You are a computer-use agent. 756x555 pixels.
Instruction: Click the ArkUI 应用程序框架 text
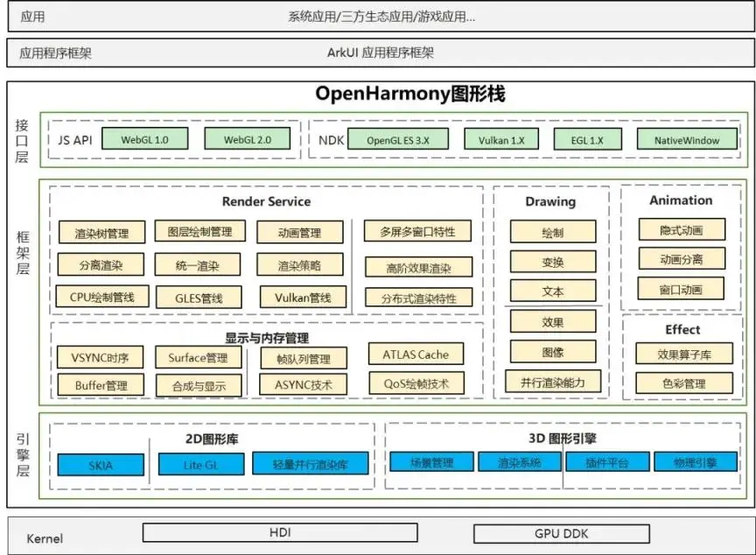pyautogui.click(x=381, y=53)
